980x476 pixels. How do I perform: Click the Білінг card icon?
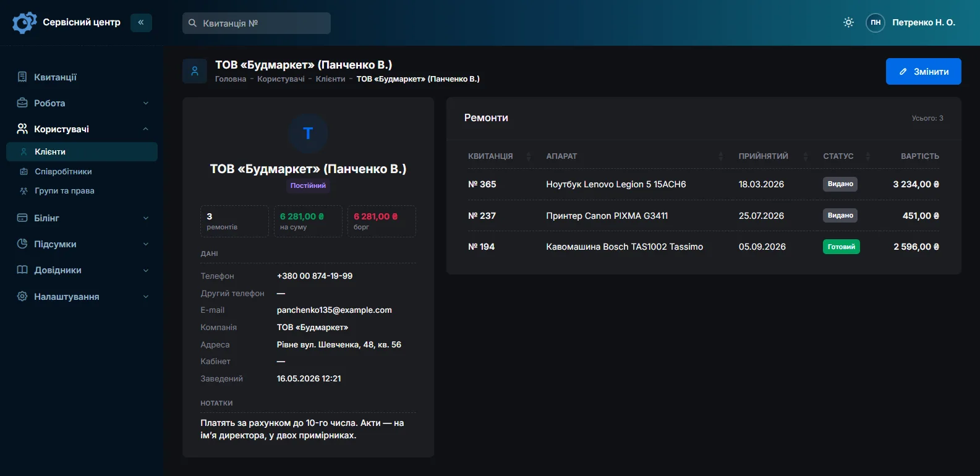pos(22,218)
